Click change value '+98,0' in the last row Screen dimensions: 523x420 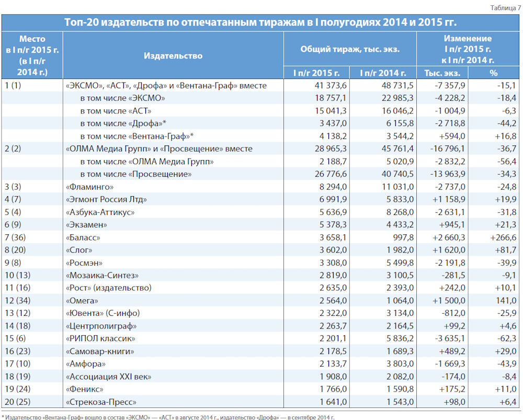(x=454, y=402)
